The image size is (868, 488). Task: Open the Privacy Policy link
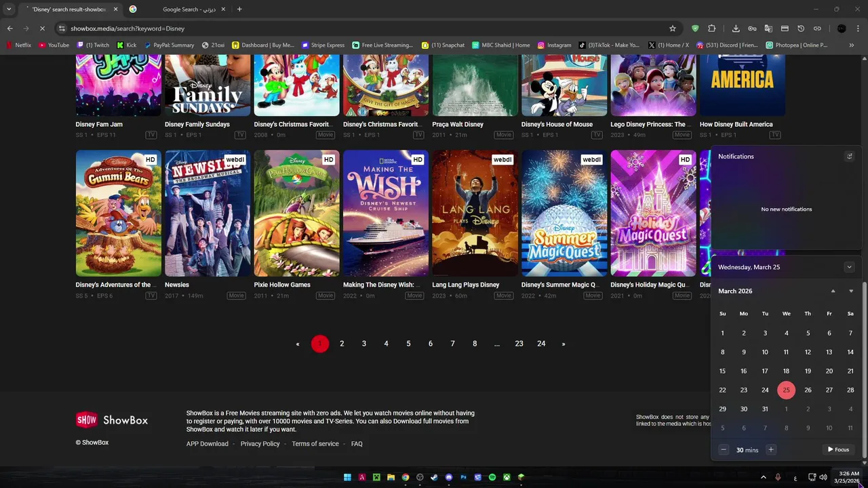pyautogui.click(x=260, y=444)
